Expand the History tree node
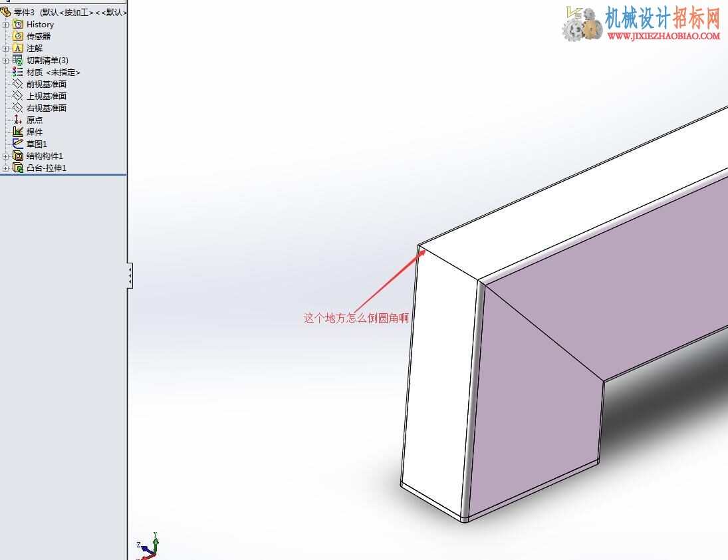728x560 pixels. point(5,25)
